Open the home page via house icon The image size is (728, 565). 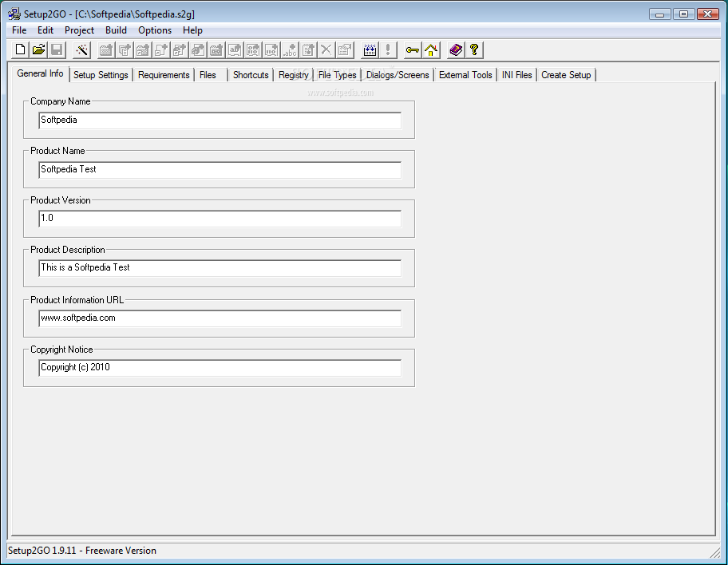tap(431, 49)
